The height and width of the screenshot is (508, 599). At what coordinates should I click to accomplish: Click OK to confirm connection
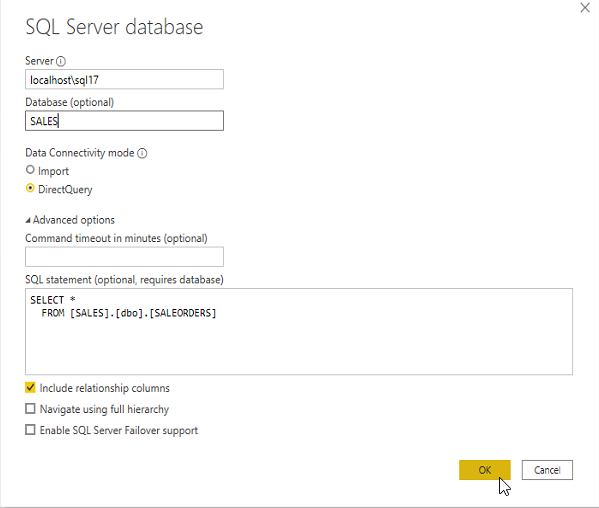point(485,470)
